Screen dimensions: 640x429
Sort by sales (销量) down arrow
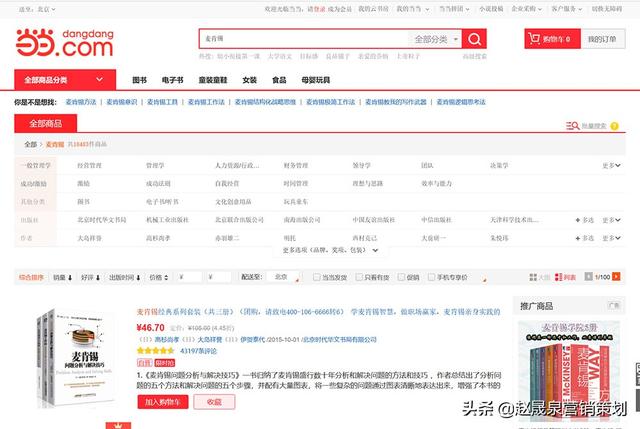70,278
